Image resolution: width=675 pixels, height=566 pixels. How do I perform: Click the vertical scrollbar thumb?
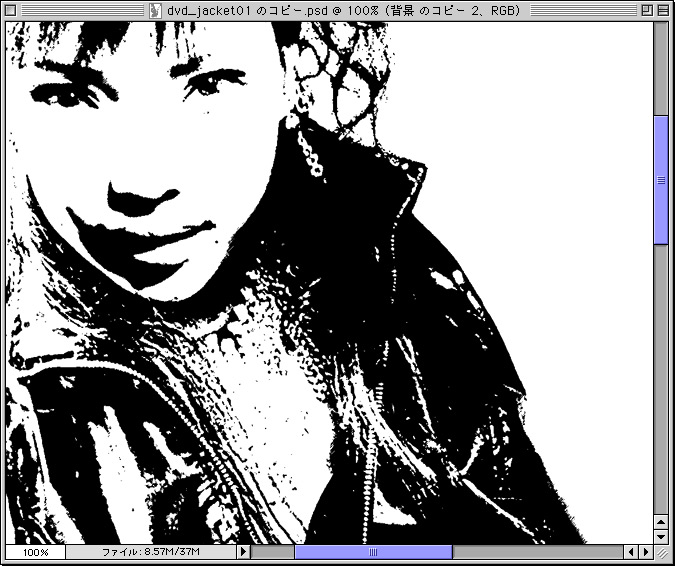pyautogui.click(x=661, y=180)
